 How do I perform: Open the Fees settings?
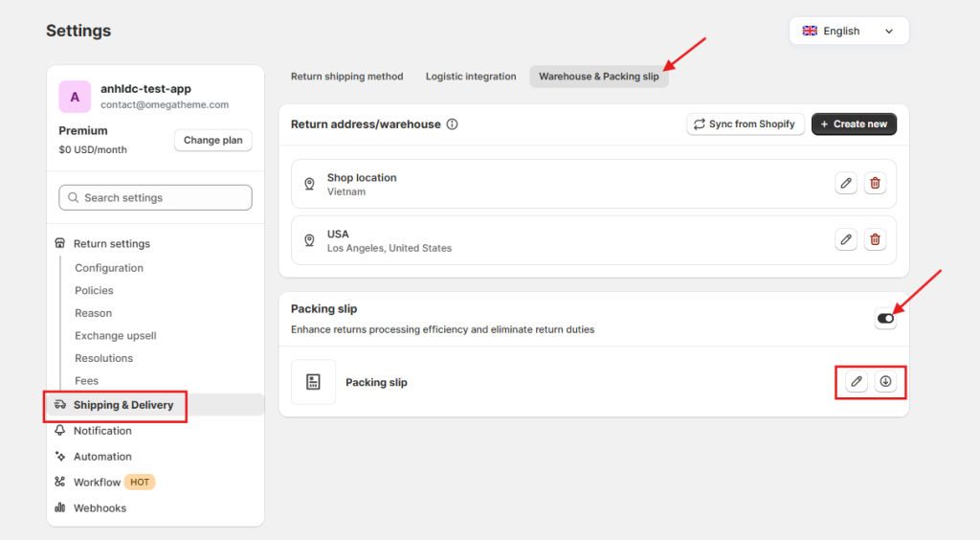click(86, 381)
